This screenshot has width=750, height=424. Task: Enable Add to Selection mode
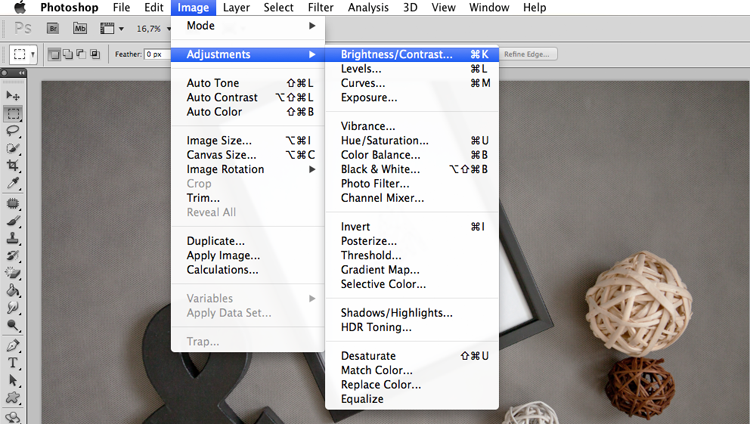[x=68, y=54]
